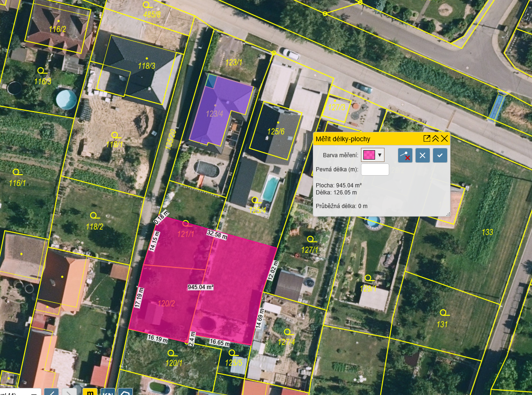Click parcel label 125/6

pos(276,131)
